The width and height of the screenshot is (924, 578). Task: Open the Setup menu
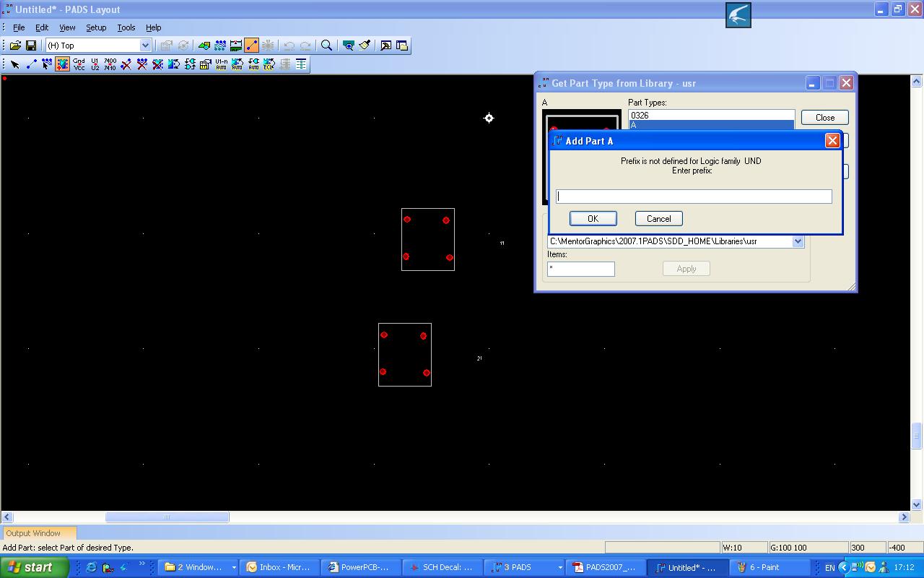tap(96, 27)
